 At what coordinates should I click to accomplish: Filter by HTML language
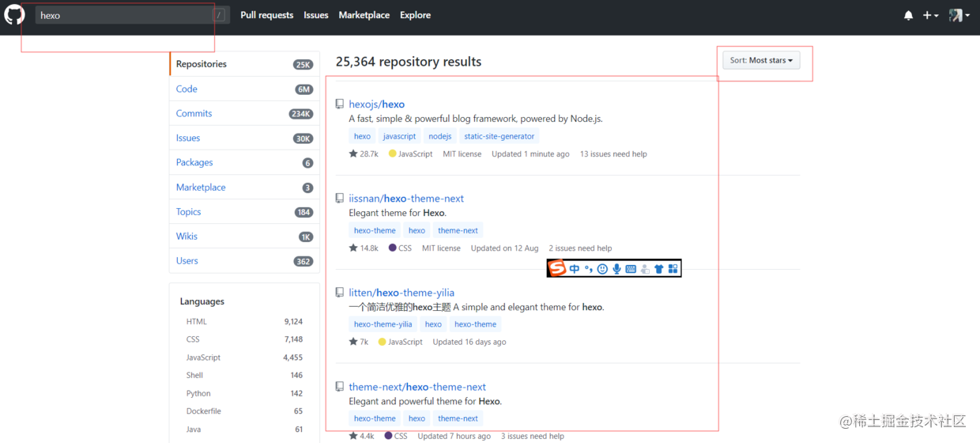244,322
